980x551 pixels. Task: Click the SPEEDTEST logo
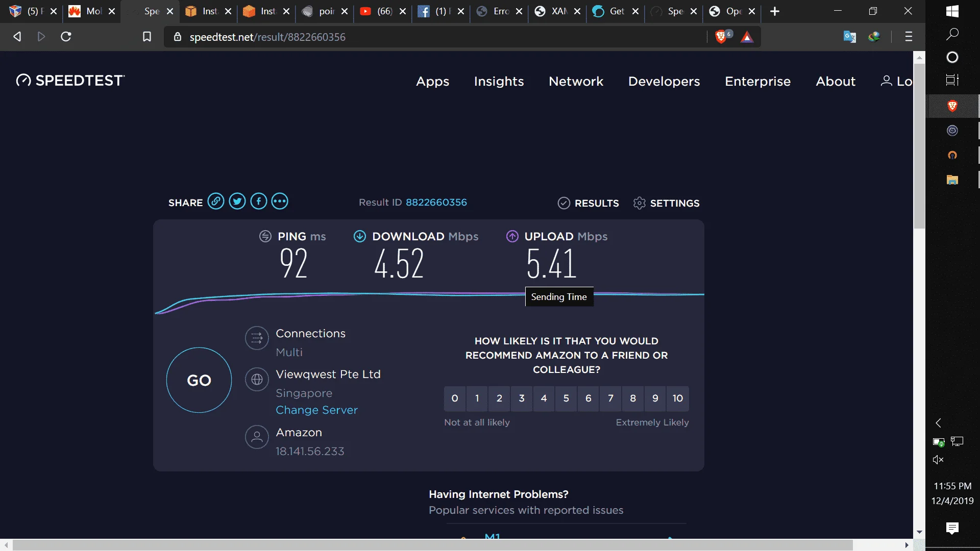[x=70, y=81]
